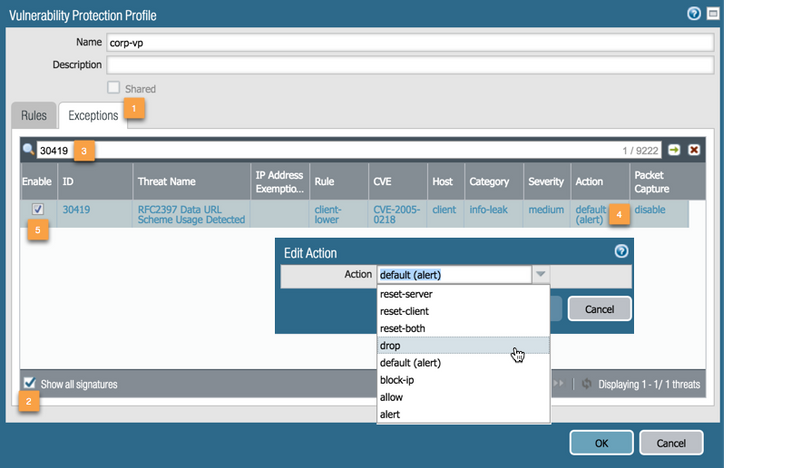Click into the Description field

410,65
